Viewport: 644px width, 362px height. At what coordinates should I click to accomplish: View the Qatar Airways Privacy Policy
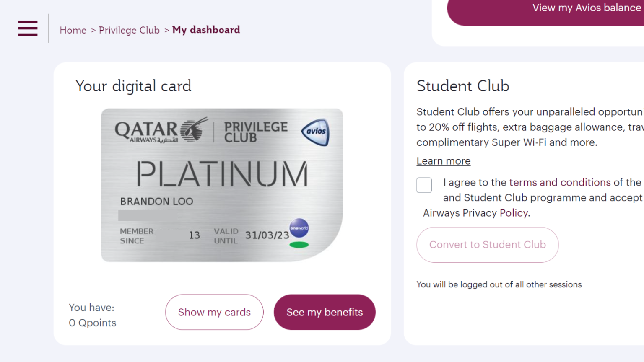(514, 213)
